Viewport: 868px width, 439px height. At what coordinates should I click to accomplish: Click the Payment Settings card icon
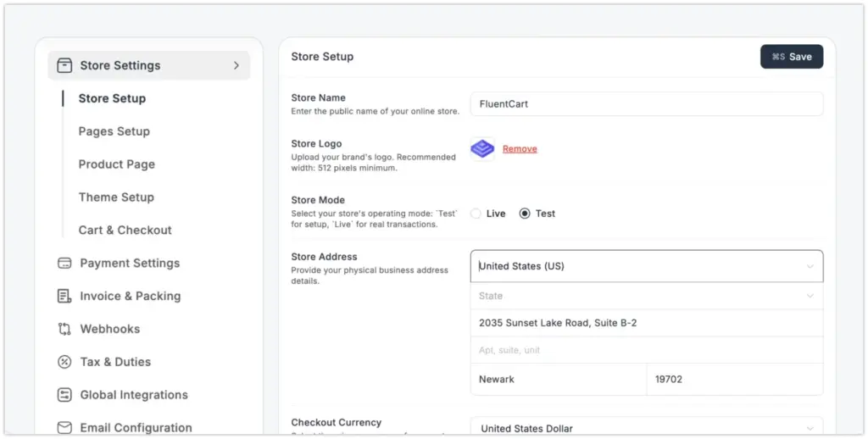pyautogui.click(x=64, y=263)
